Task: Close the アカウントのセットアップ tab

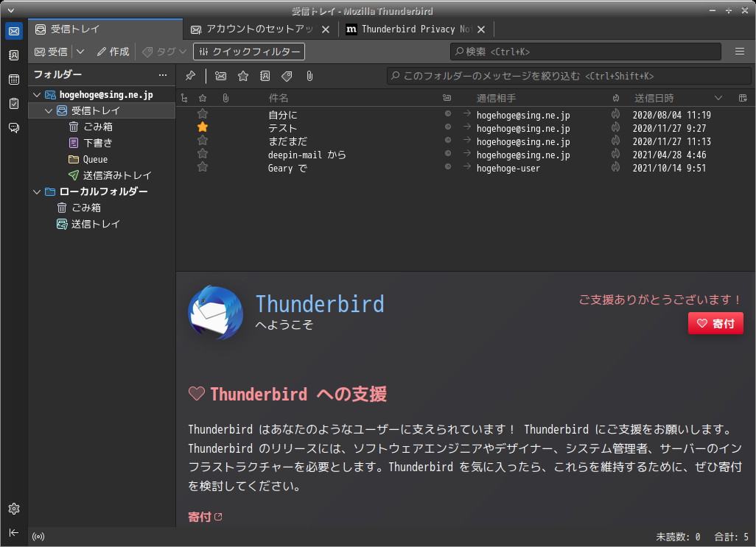Action: (326, 29)
